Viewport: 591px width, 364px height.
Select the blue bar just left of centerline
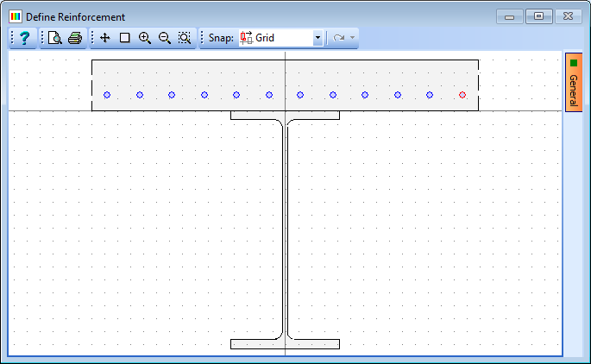pyautogui.click(x=269, y=95)
